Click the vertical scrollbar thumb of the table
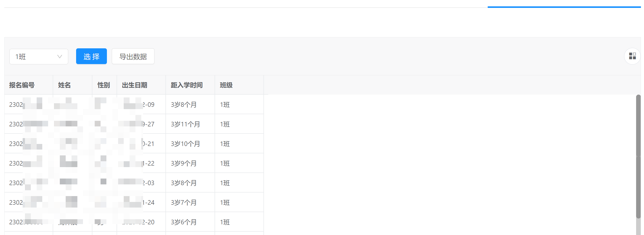This screenshot has width=644, height=235. (638, 156)
